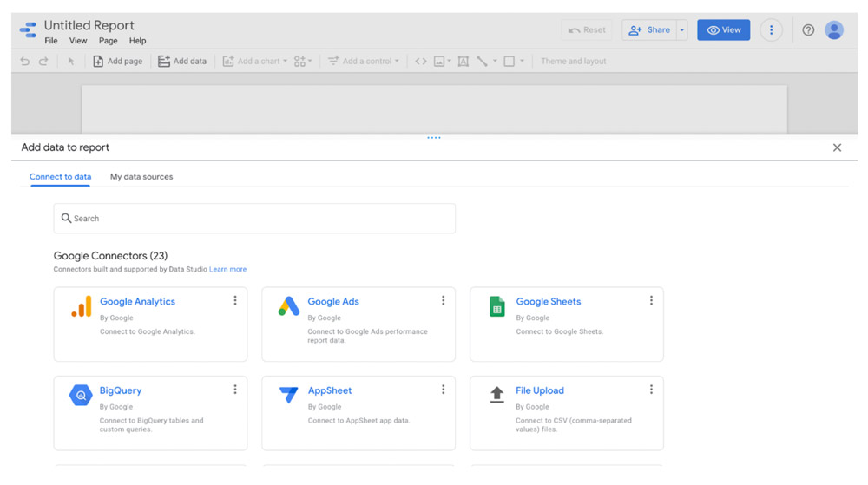Open the help question mark icon
This screenshot has width=868, height=485.
(808, 29)
